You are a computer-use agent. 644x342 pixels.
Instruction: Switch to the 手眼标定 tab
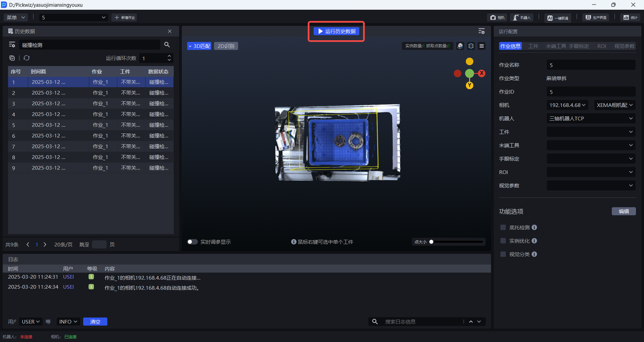pos(579,46)
